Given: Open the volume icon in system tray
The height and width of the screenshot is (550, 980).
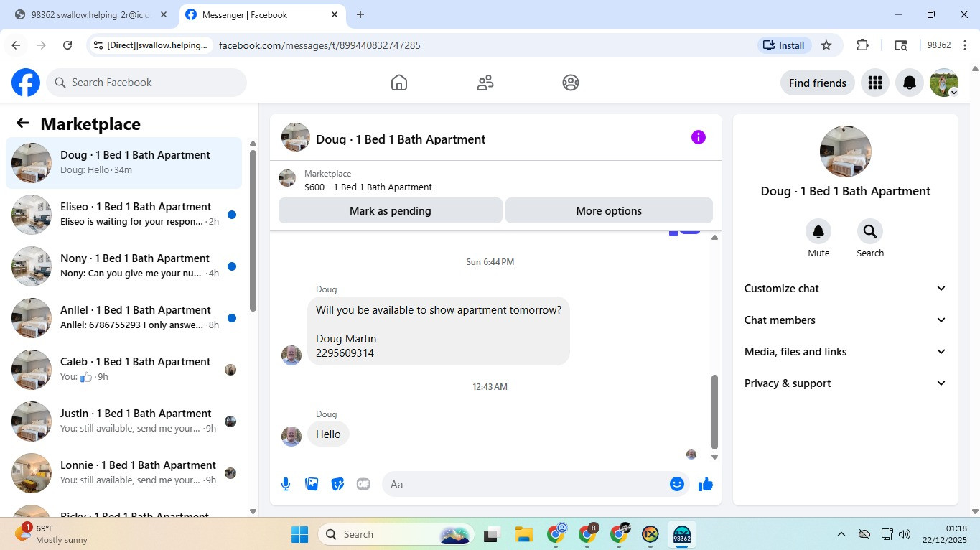Looking at the screenshot, I should pos(905,534).
